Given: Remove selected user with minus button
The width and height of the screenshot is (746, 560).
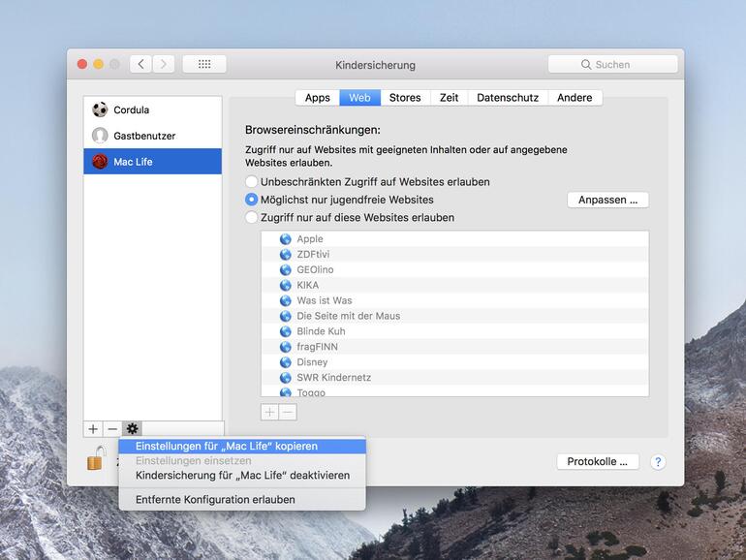Looking at the screenshot, I should pyautogui.click(x=112, y=428).
